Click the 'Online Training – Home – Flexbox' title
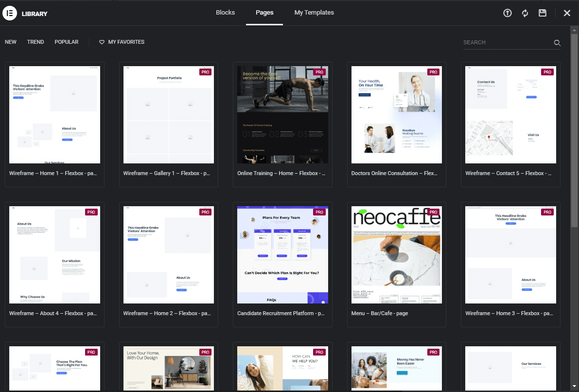The height and width of the screenshot is (392, 579). coord(281,173)
